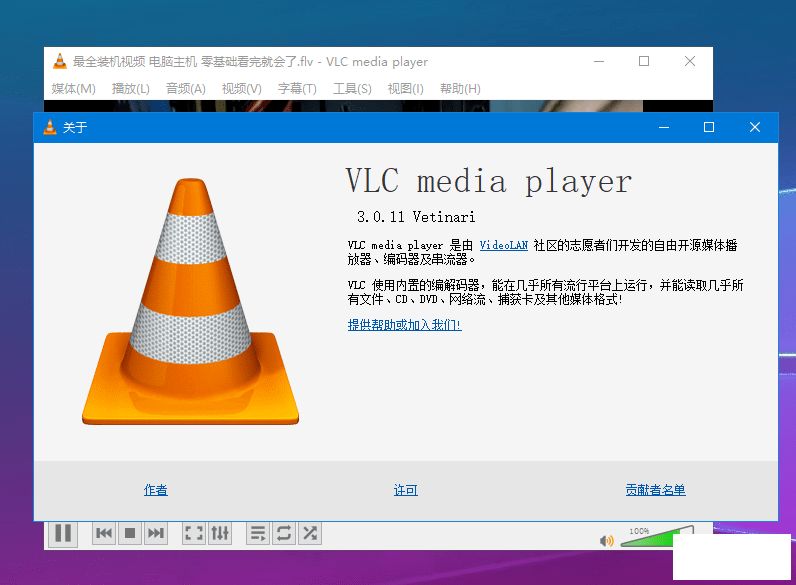Image resolution: width=796 pixels, height=585 pixels.
Task: Toggle fullscreen video mode
Action: (x=194, y=533)
